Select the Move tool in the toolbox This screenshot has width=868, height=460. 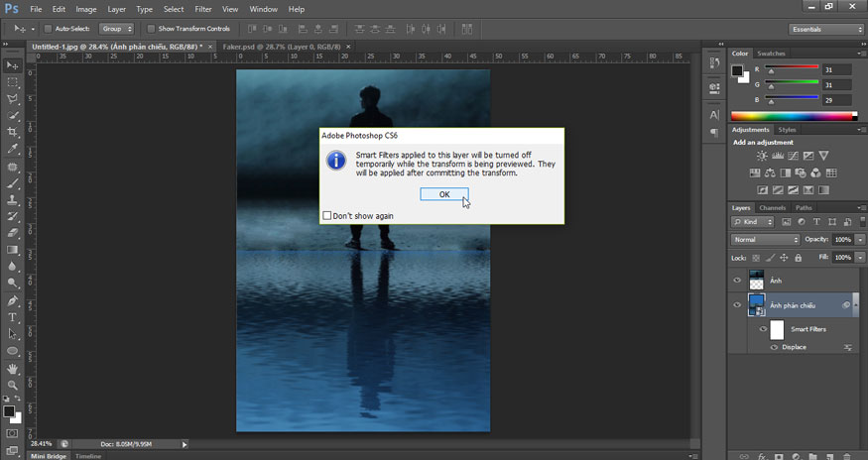pos(12,65)
